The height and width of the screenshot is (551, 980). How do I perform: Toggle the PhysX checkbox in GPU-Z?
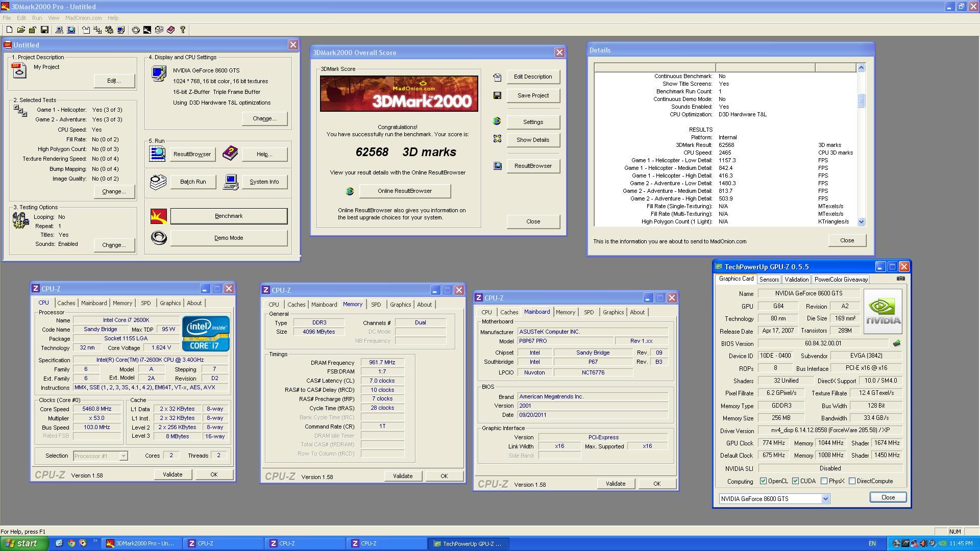(x=824, y=481)
